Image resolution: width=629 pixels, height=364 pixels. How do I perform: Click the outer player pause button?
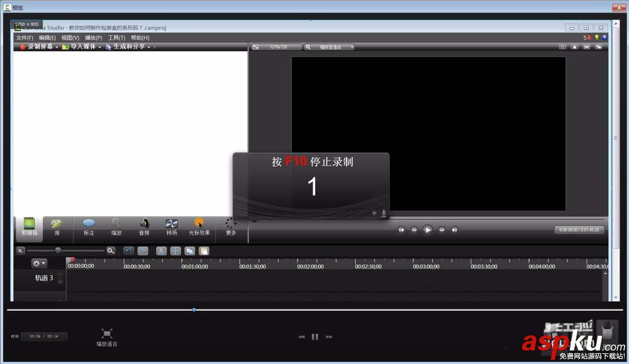tap(315, 337)
